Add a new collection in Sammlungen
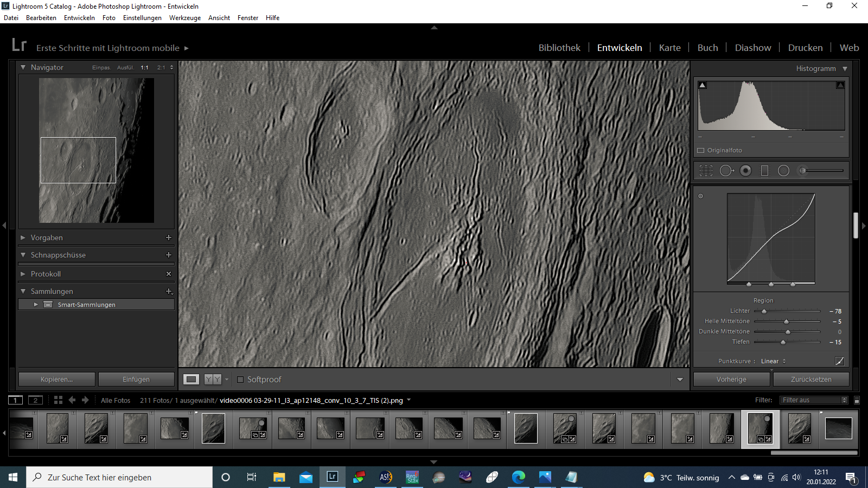Viewport: 868px width, 488px height. pos(169,291)
